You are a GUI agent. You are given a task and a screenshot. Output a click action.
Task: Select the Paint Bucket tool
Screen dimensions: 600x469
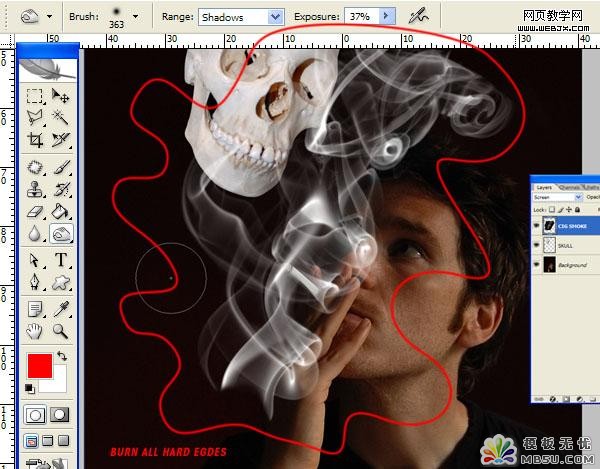pos(60,212)
